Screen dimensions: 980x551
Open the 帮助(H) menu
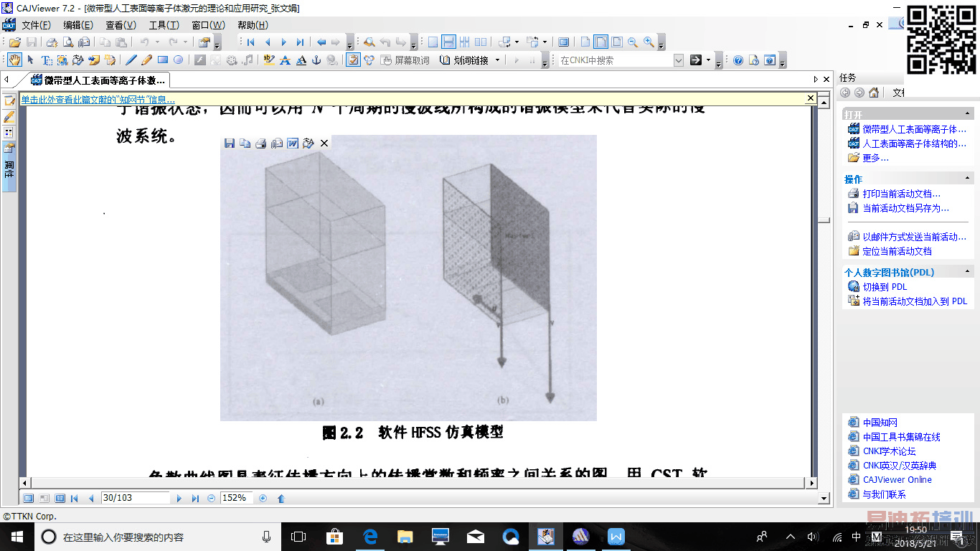[253, 25]
